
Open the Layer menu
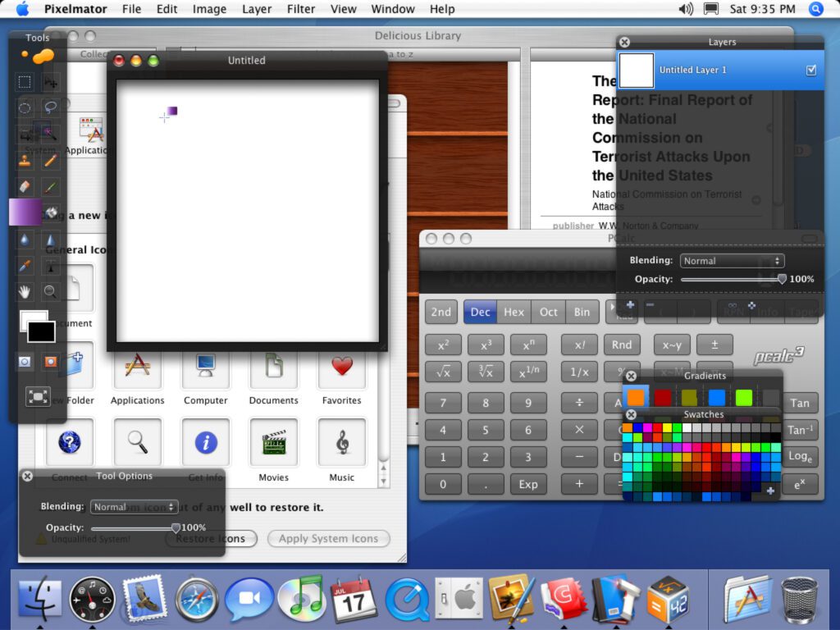point(257,9)
